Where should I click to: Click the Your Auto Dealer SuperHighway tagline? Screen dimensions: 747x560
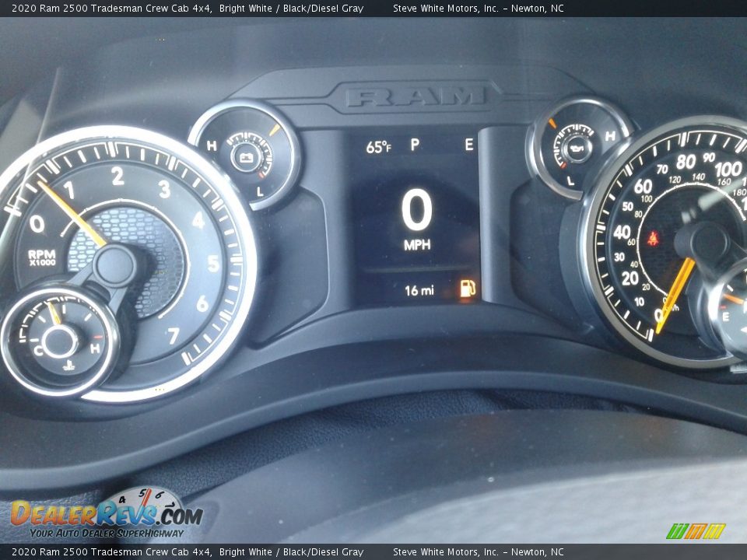[107, 533]
